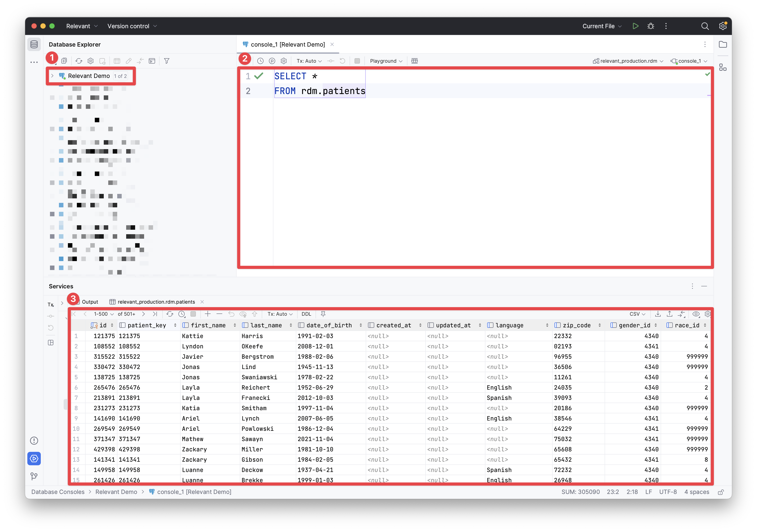Click the Debug bug icon in title bar

click(x=651, y=26)
